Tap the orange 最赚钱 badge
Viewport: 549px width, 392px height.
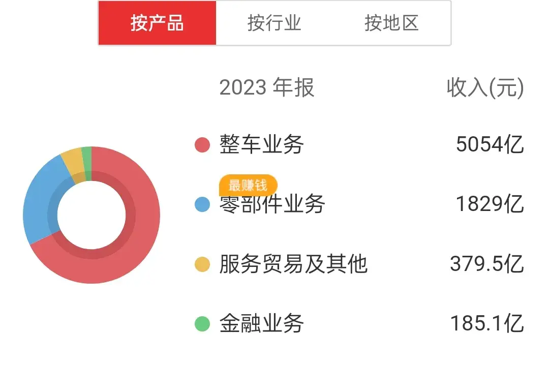click(248, 185)
